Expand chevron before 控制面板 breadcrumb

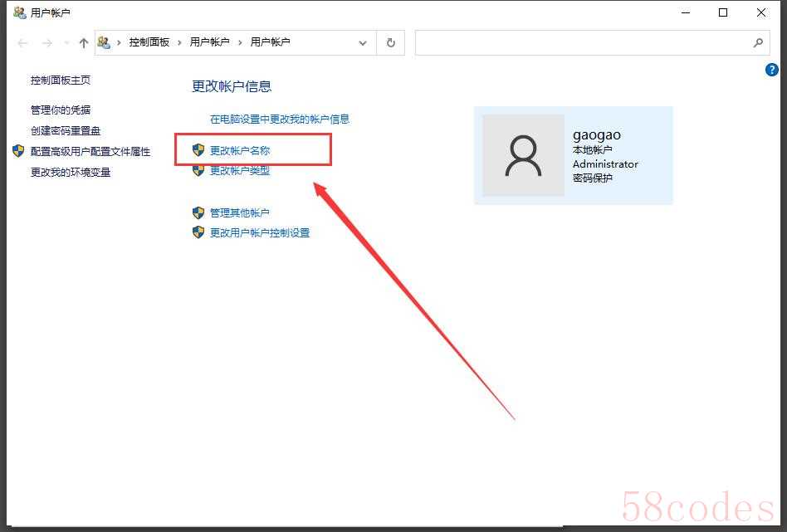(119, 42)
